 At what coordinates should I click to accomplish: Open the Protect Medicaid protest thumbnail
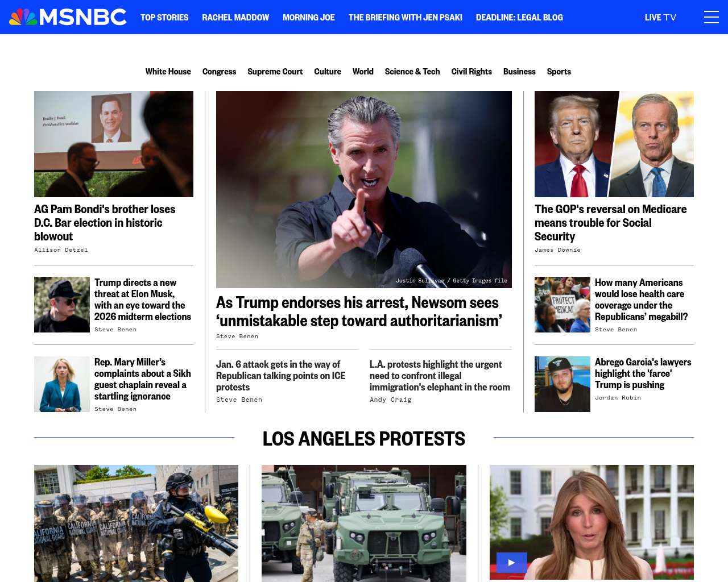pos(562,305)
